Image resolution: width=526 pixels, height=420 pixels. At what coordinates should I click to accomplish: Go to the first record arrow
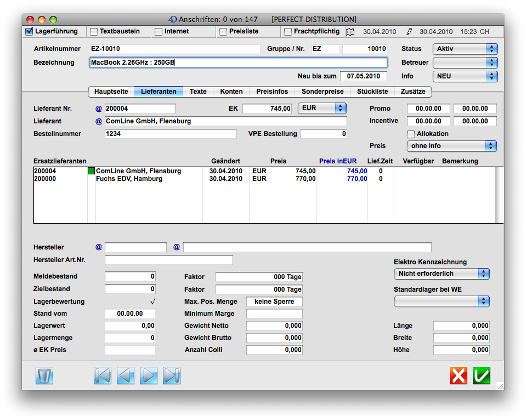coord(103,376)
